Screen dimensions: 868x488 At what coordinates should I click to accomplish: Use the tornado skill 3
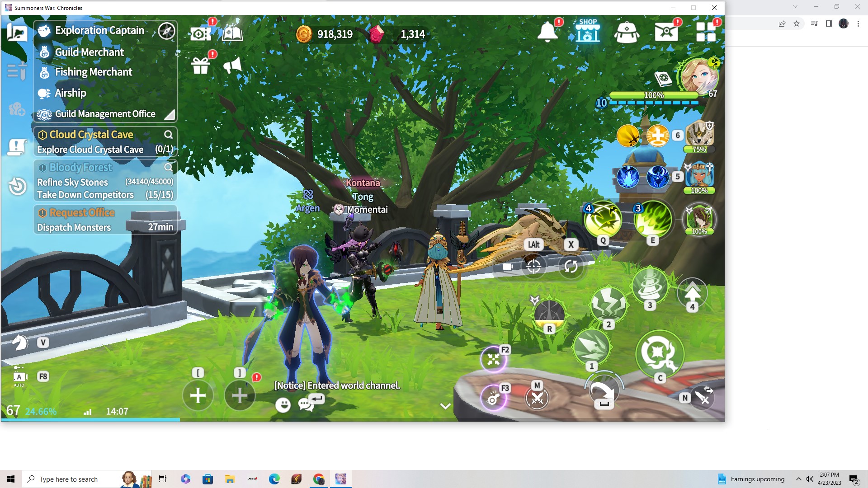coord(650,286)
